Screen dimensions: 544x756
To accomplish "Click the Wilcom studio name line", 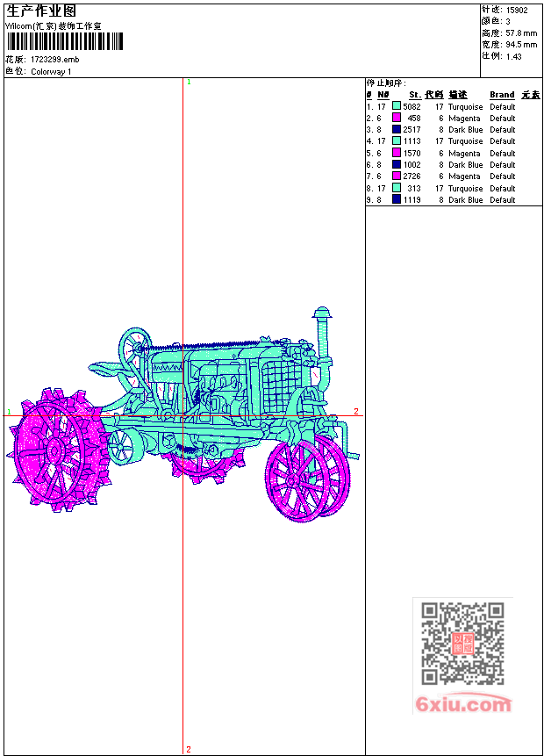I will [x=53, y=26].
